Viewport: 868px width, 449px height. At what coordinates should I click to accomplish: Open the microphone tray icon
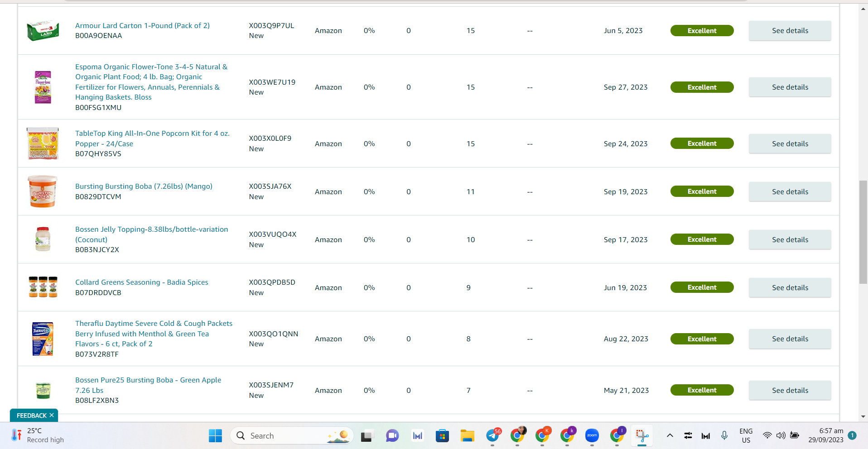(x=724, y=435)
